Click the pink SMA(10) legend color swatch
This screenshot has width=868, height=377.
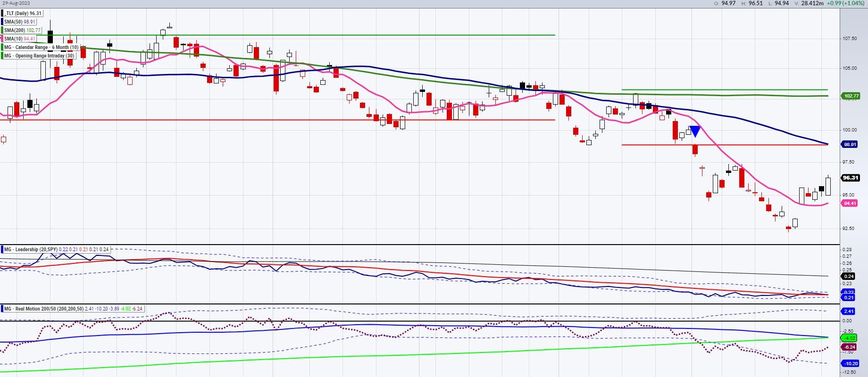click(x=2, y=39)
